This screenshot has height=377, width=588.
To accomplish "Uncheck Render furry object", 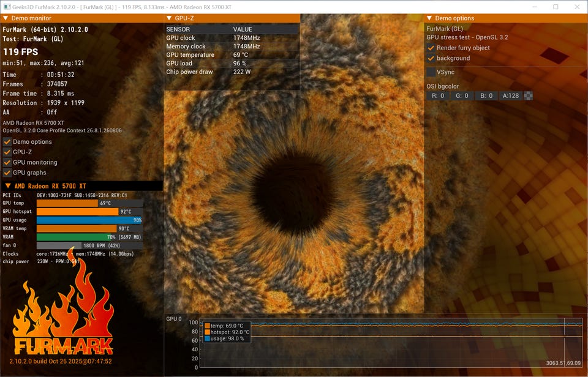I will point(431,48).
